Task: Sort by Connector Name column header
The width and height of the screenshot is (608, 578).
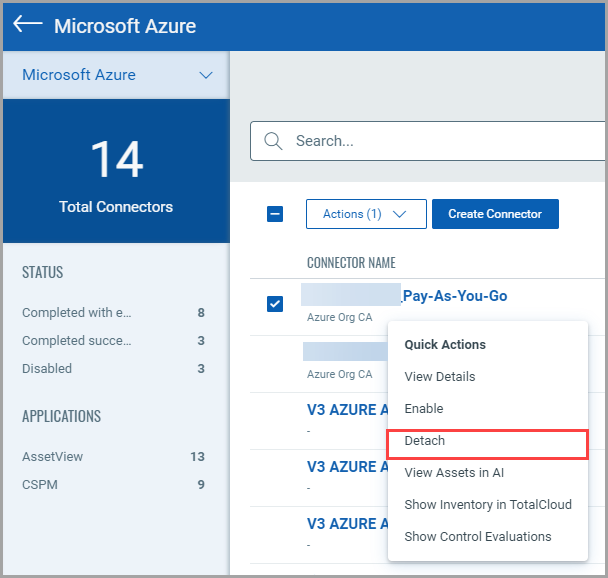Action: click(350, 263)
